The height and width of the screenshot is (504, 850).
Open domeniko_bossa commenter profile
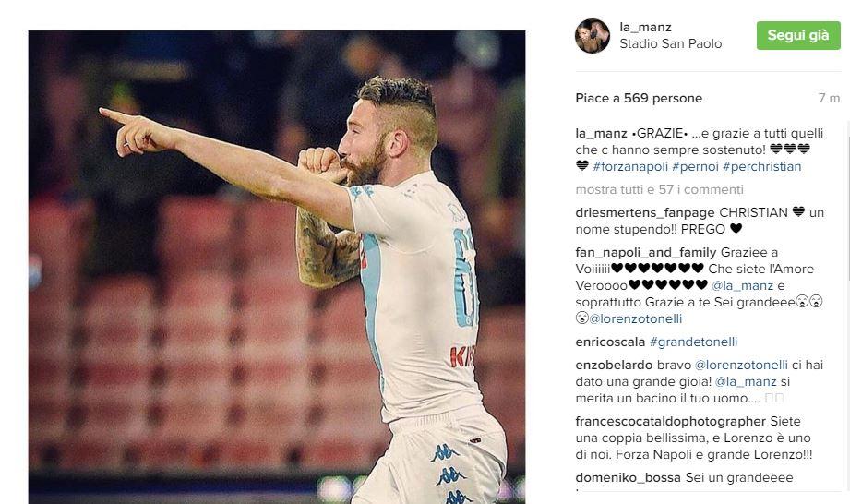coord(629,478)
